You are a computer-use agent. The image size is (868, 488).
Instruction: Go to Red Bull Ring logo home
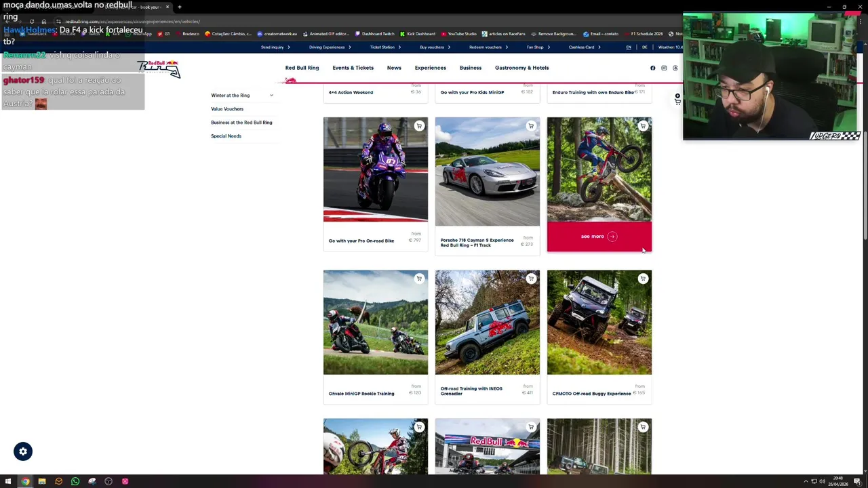[159, 68]
